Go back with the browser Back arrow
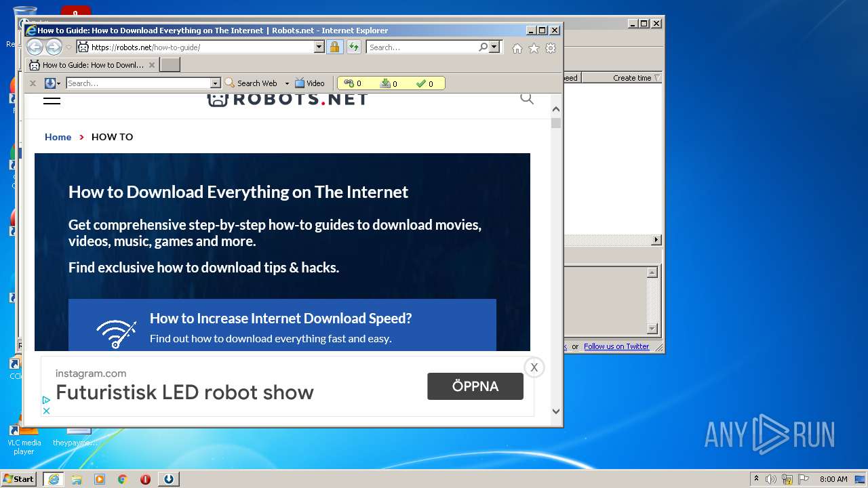The width and height of the screenshot is (868, 488). [35, 47]
